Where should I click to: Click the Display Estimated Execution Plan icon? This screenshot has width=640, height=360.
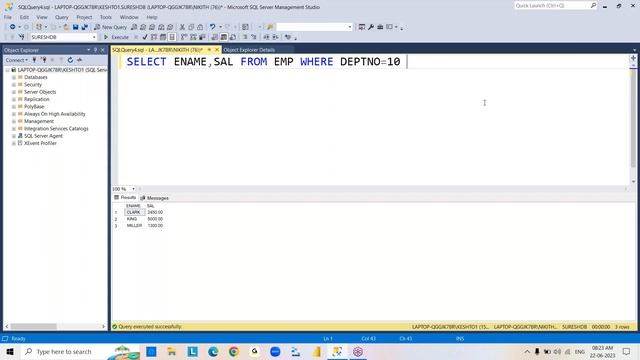(x=154, y=37)
